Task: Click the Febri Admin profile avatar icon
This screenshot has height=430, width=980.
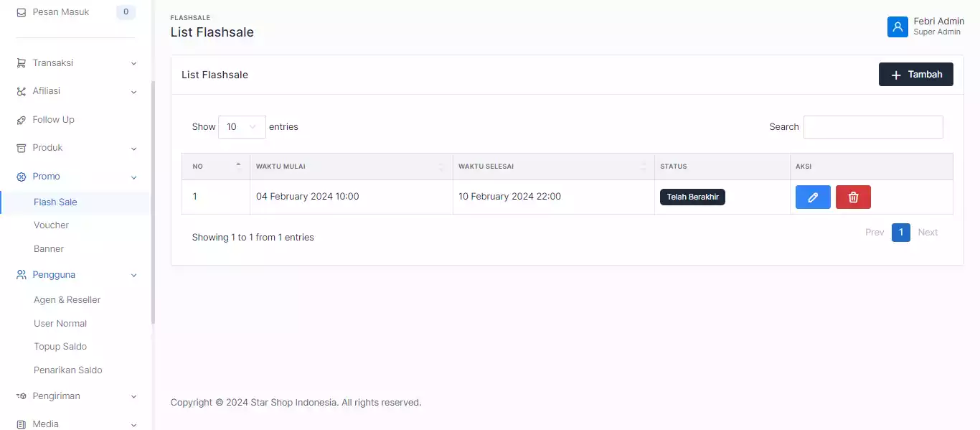Action: coord(897,27)
